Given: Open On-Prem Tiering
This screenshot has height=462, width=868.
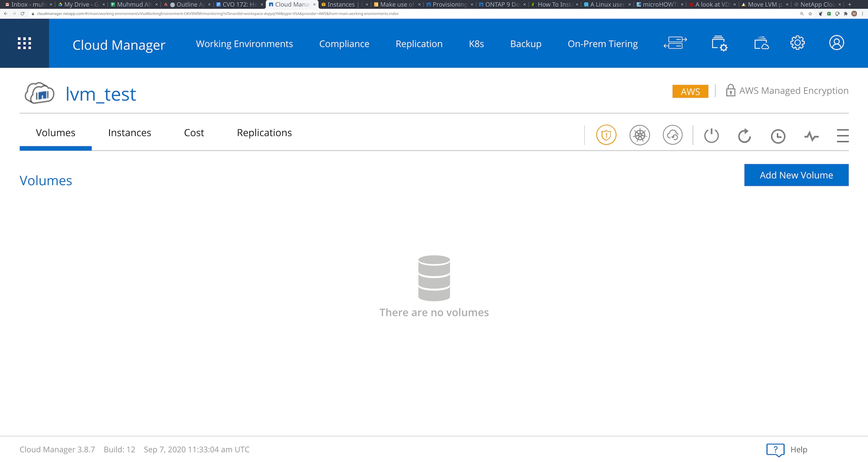Looking at the screenshot, I should 603,44.
